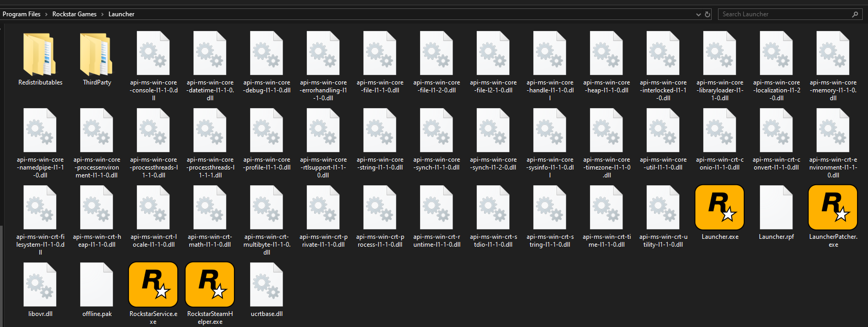Select api-ms-win-core-processenvironment-l1-1-0.dll icon

pyautogui.click(x=97, y=130)
